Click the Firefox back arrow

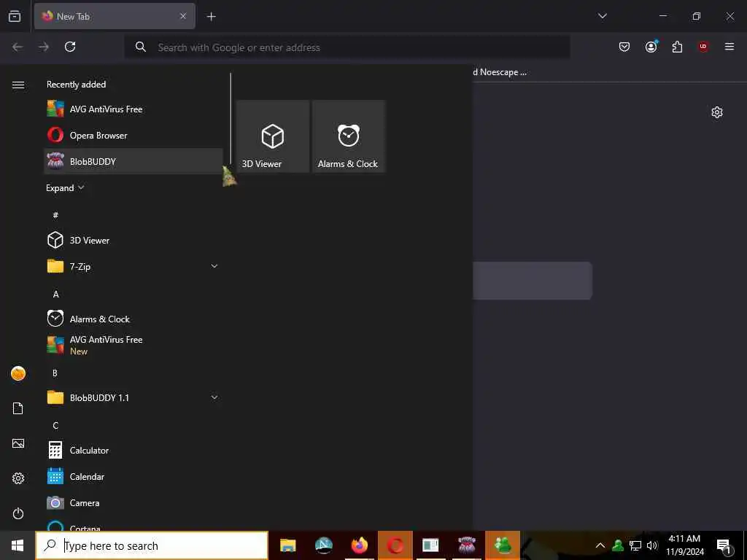pos(18,47)
